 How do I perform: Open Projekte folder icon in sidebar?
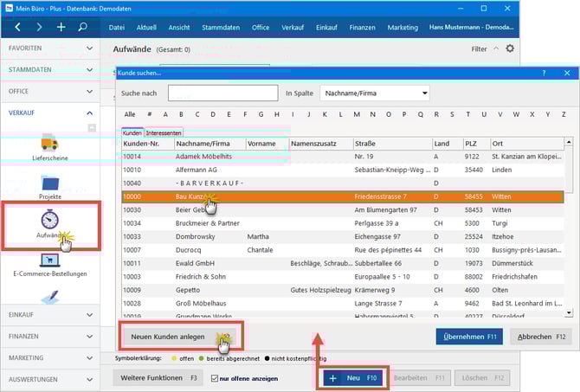tap(51, 185)
